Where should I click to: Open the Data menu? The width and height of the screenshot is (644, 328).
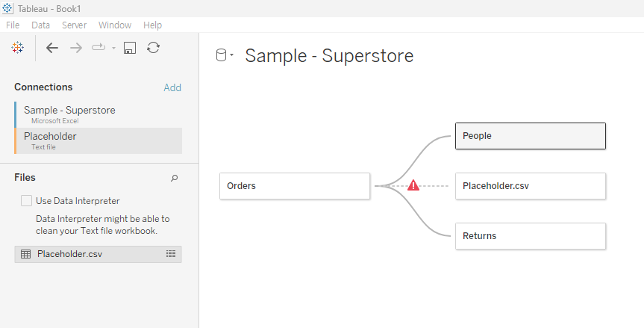coord(40,25)
